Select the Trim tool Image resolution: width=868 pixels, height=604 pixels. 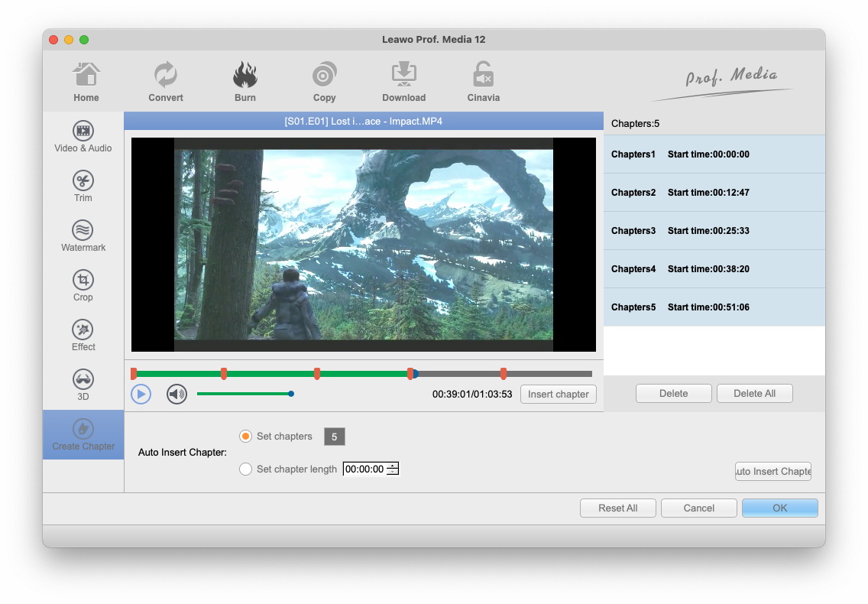(x=83, y=187)
